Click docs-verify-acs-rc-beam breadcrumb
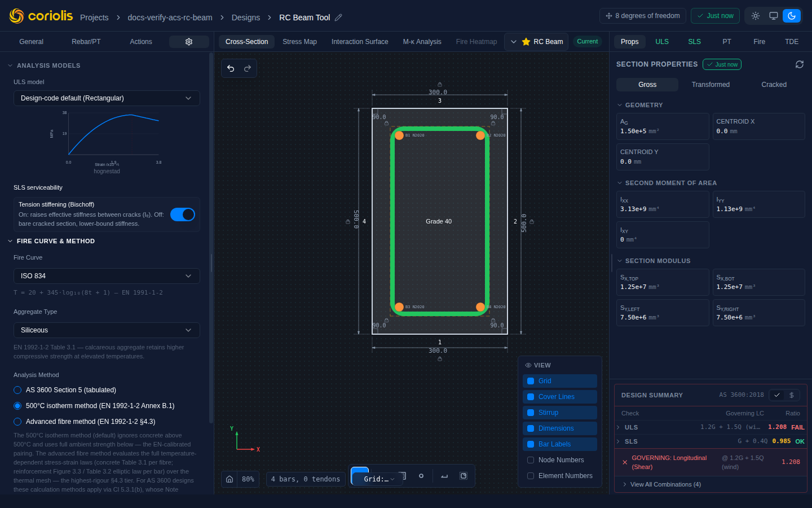Image resolution: width=812 pixels, height=508 pixels. (x=170, y=17)
